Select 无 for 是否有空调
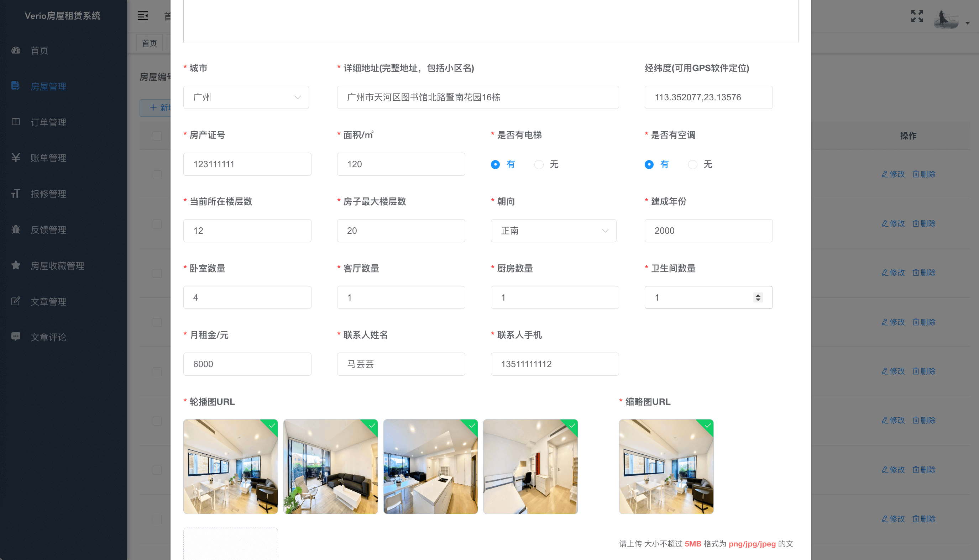979x560 pixels. 693,165
